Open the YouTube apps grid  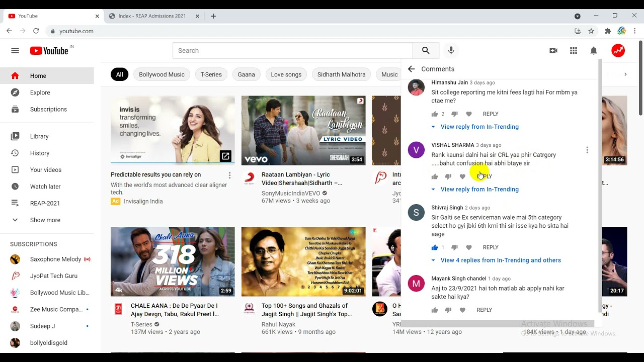574,50
